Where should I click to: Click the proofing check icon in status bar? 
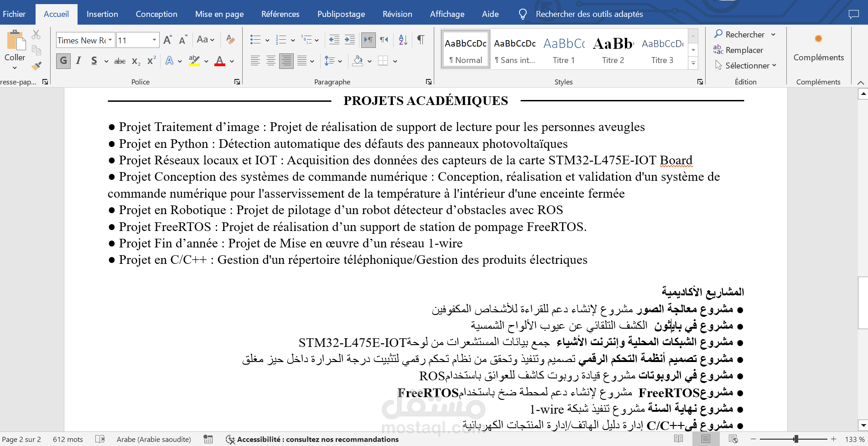[100, 439]
